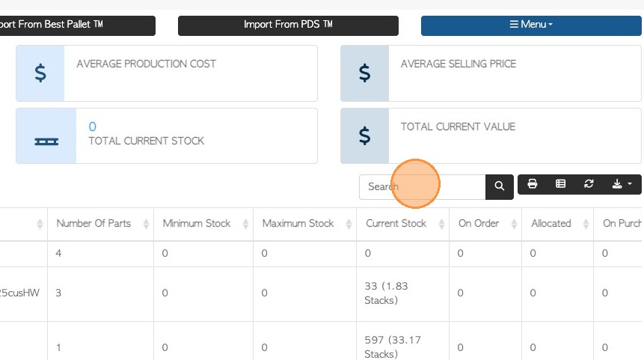Open the blue Menu dropdown
The height and width of the screenshot is (360, 644).
click(531, 25)
